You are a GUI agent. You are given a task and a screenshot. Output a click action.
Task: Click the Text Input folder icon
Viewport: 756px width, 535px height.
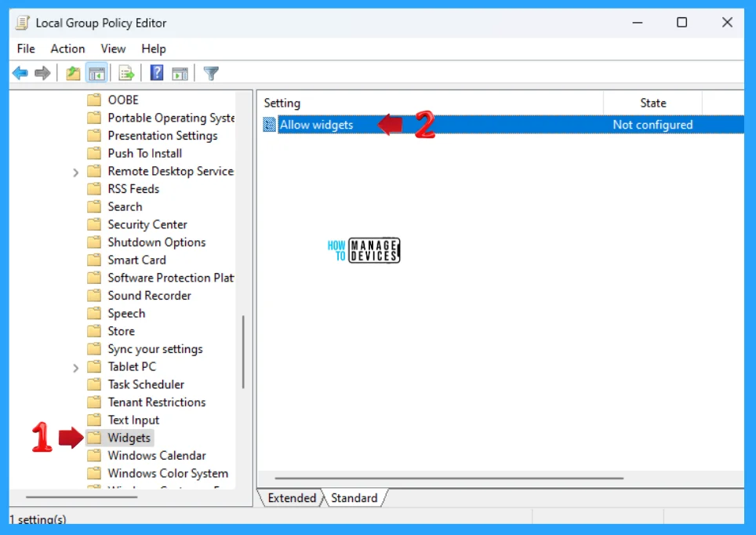pyautogui.click(x=94, y=420)
